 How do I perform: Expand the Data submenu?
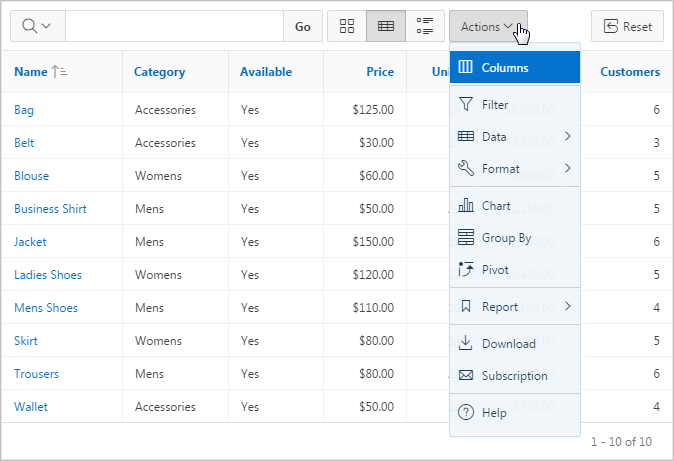(515, 136)
